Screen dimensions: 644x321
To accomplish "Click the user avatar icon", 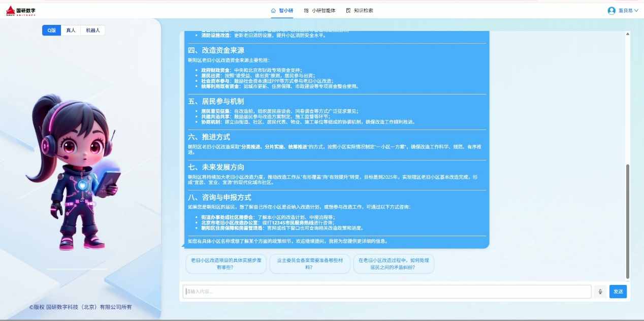I will [x=611, y=10].
